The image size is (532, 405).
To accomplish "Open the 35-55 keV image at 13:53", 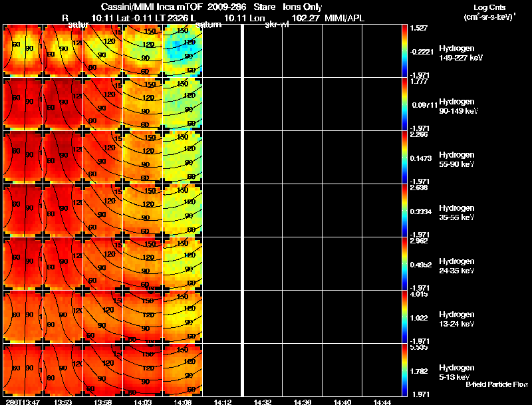I will click(x=63, y=211).
